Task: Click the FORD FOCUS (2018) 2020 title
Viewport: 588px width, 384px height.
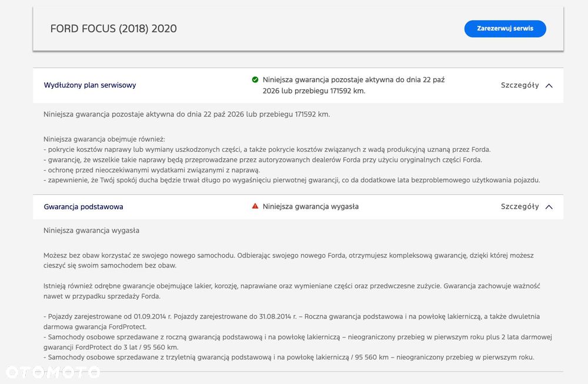Action: point(113,29)
